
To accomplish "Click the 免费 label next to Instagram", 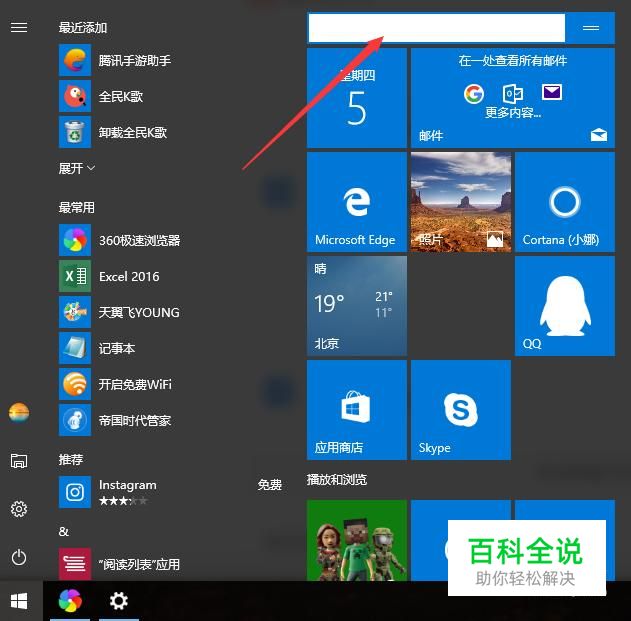I will point(270,484).
